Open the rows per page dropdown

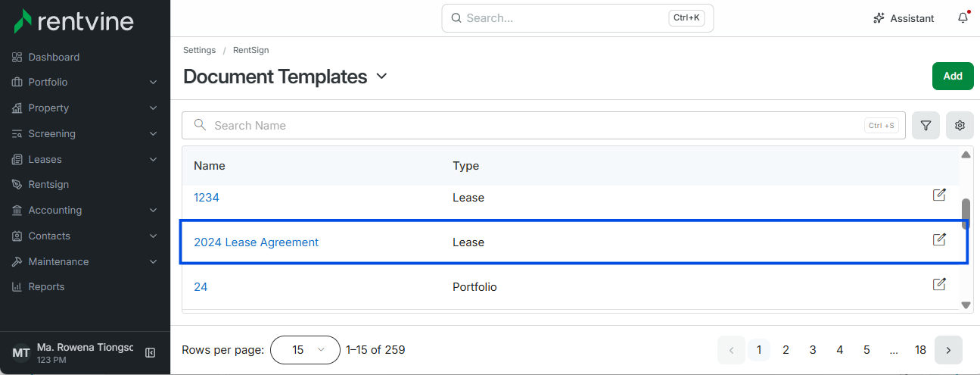pyautogui.click(x=305, y=350)
